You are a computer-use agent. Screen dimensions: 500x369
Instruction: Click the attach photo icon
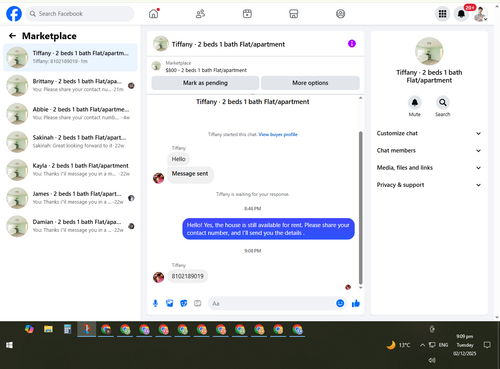pyautogui.click(x=170, y=303)
